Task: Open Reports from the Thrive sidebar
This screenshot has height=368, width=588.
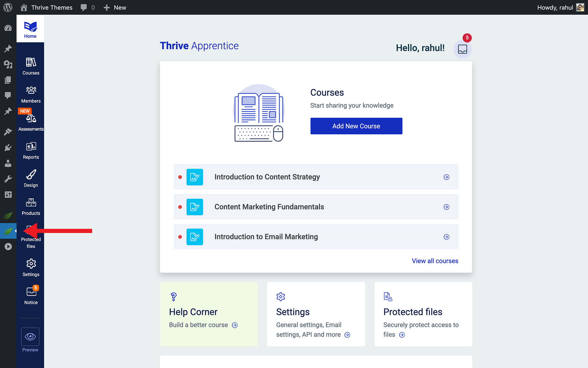Action: [30, 147]
